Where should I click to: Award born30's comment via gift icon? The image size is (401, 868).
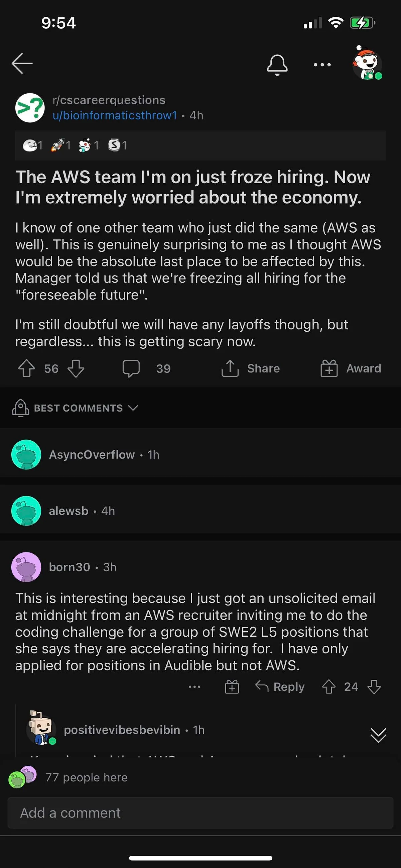tap(232, 687)
